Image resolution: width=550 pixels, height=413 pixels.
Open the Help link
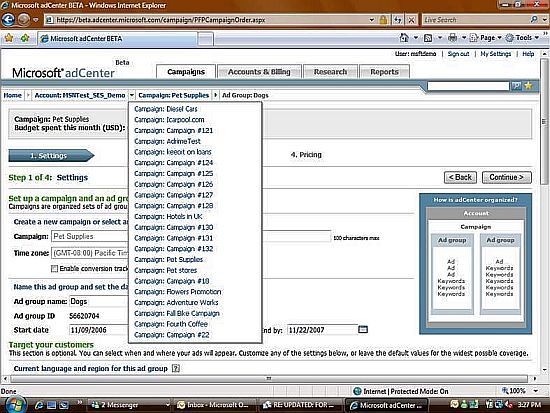[528, 54]
